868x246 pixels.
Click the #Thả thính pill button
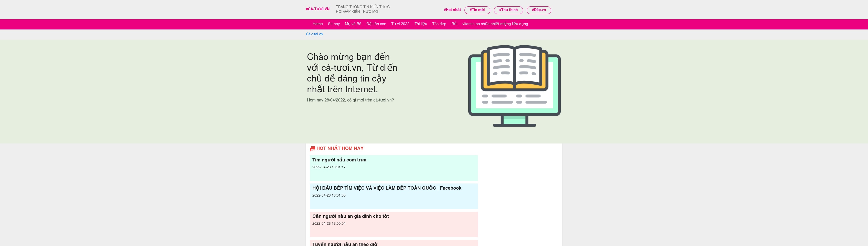(508, 10)
